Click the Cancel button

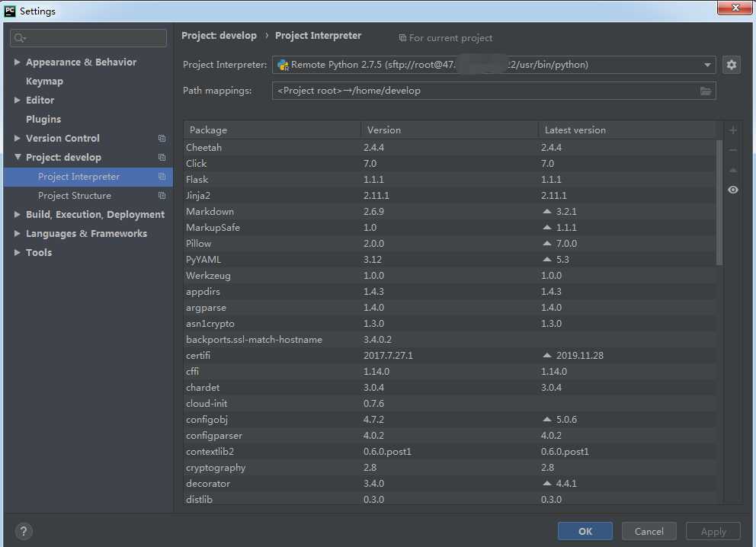[x=649, y=531]
